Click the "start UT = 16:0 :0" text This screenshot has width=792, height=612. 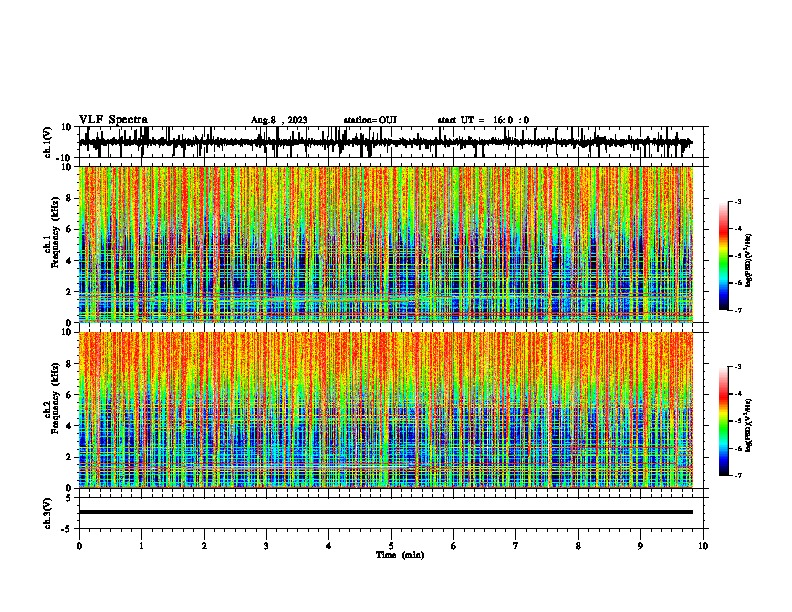pos(483,120)
